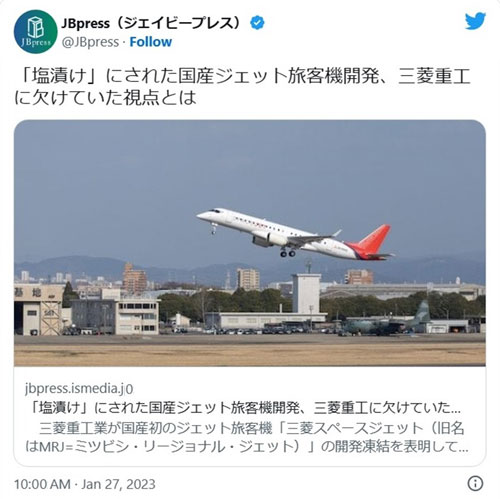Visit the jbpress.ismedia.jp domain link
The image size is (500, 499).
pos(79,388)
